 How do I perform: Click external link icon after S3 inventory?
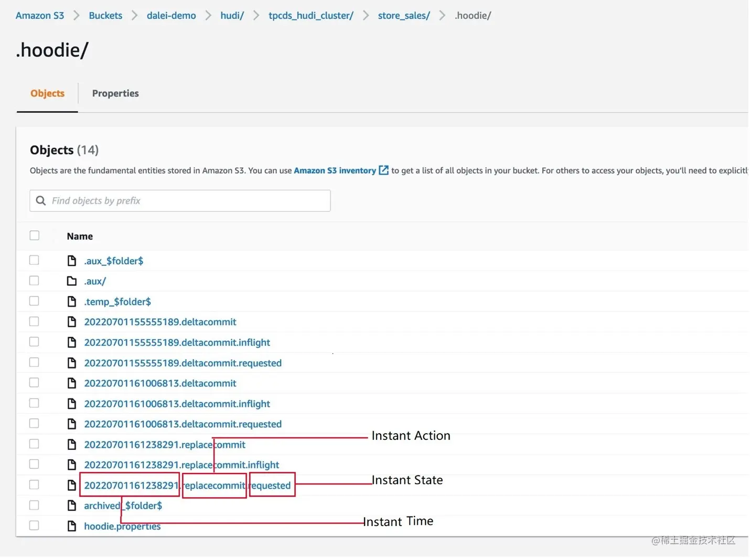click(x=383, y=170)
